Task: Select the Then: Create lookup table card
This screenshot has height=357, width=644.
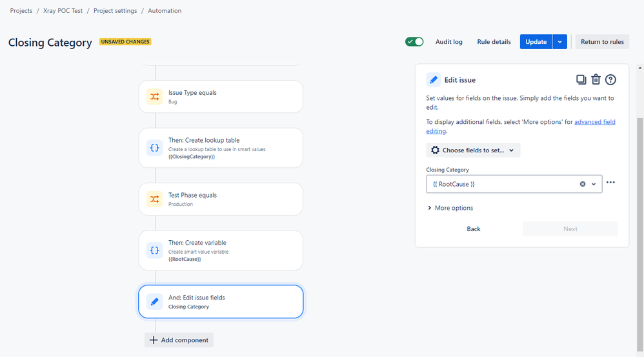Action: [x=221, y=148]
